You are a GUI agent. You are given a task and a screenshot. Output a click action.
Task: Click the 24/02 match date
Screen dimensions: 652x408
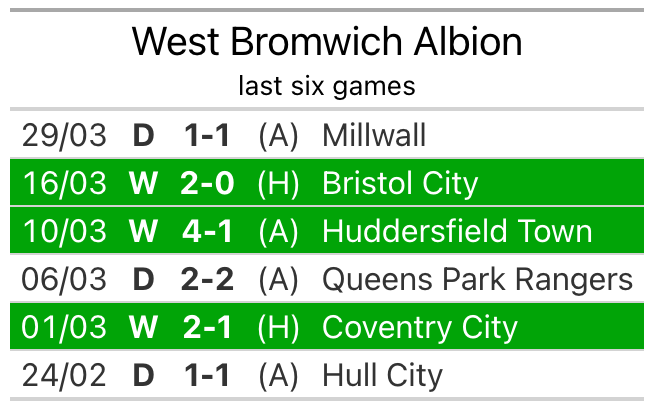pyautogui.click(x=64, y=376)
